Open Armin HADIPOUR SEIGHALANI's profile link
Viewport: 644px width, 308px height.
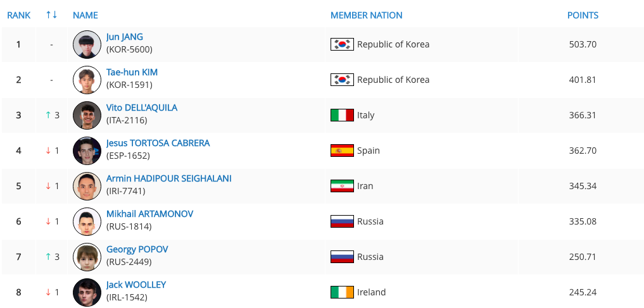[169, 178]
